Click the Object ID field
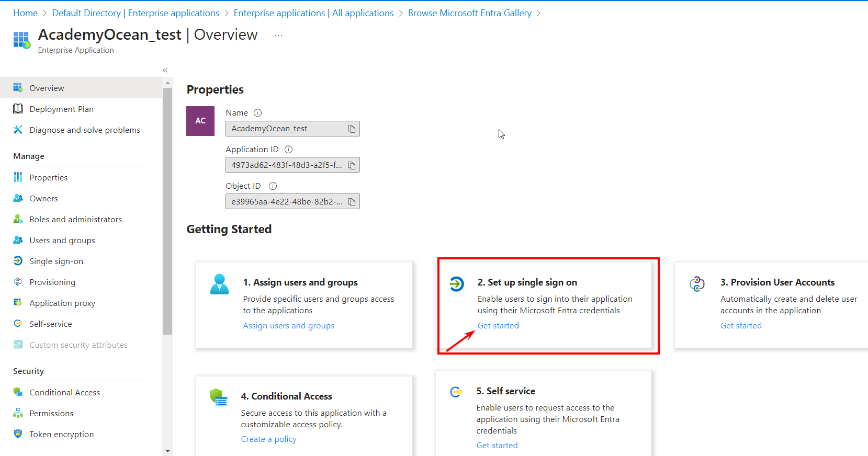The width and height of the screenshot is (868, 456). [x=292, y=202]
